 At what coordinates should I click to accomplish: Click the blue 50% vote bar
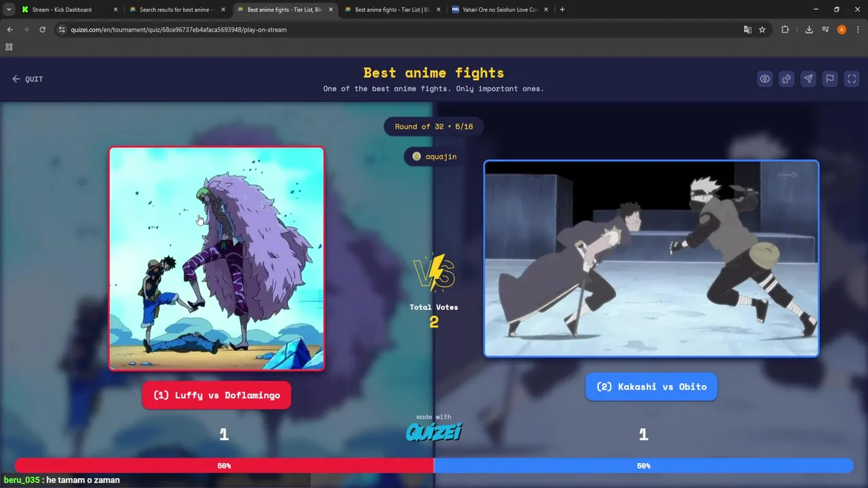(x=644, y=466)
